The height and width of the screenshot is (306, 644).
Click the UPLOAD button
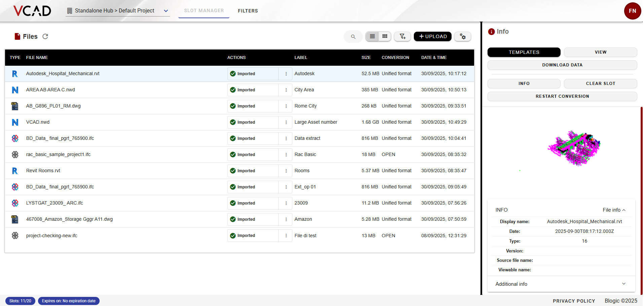tap(432, 36)
